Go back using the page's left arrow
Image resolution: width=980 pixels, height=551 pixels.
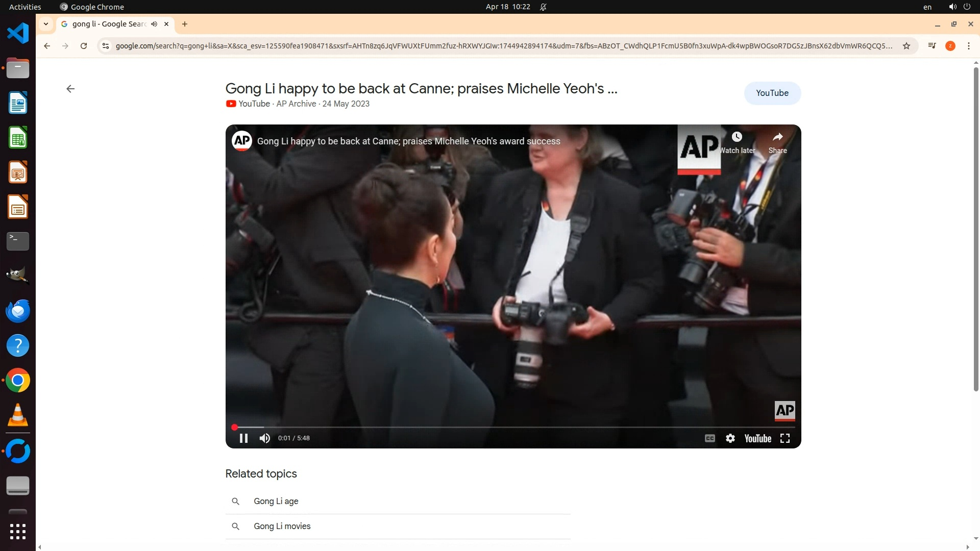coord(70,89)
